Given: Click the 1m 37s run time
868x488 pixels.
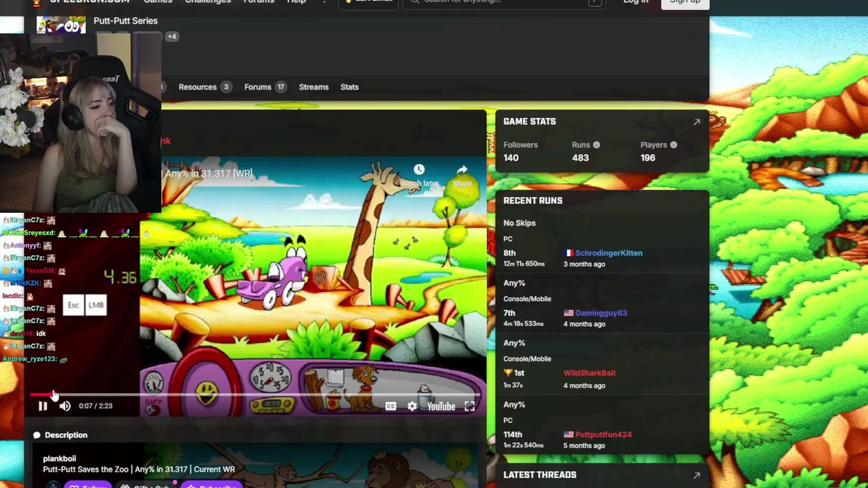Looking at the screenshot, I should tap(513, 386).
